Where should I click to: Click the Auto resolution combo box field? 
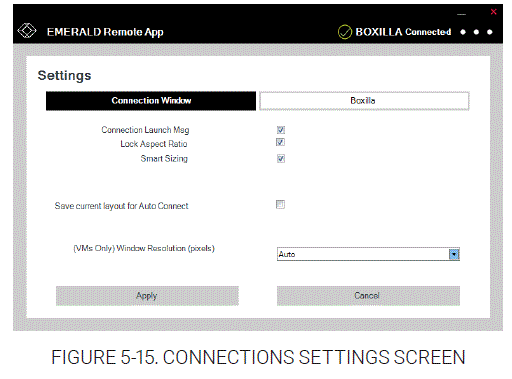(x=368, y=254)
